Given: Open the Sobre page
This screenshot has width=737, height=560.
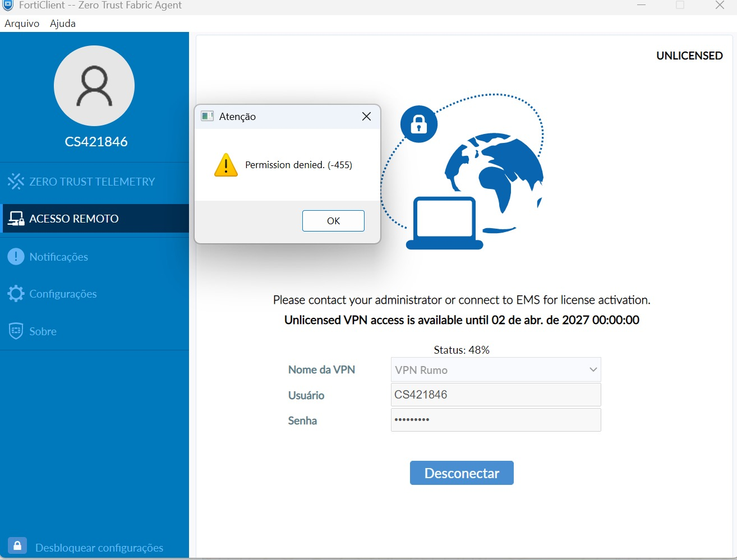Looking at the screenshot, I should 94,331.
